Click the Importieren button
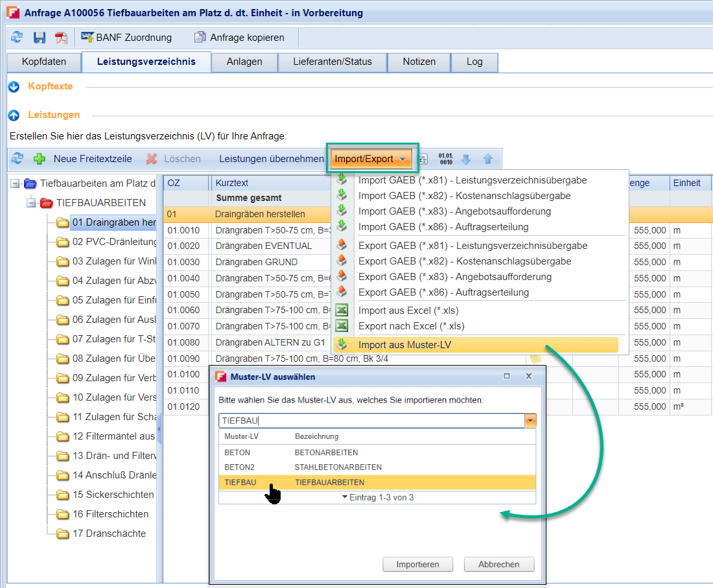The image size is (713, 588). (417, 564)
